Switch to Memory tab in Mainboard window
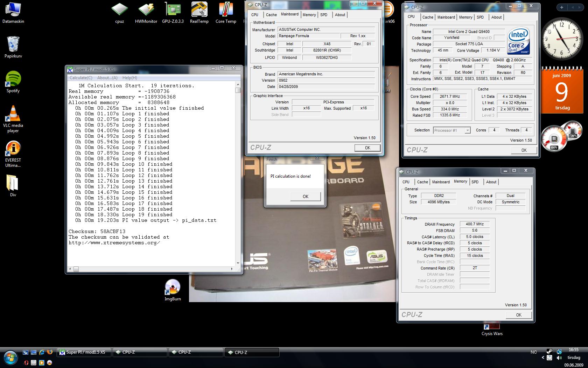 [309, 15]
